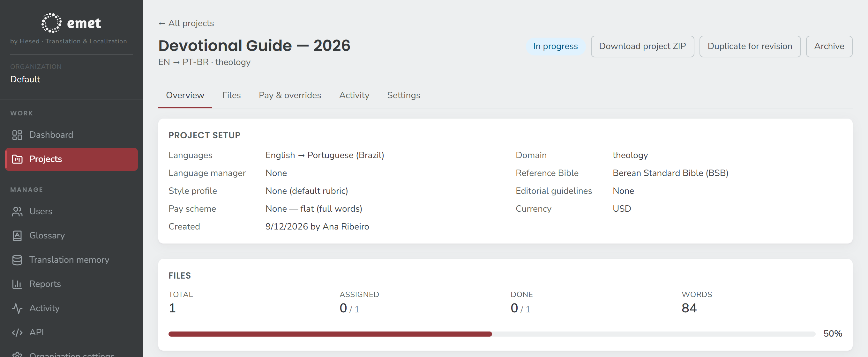Click the files progress bar
The height and width of the screenshot is (357, 868).
click(492, 334)
